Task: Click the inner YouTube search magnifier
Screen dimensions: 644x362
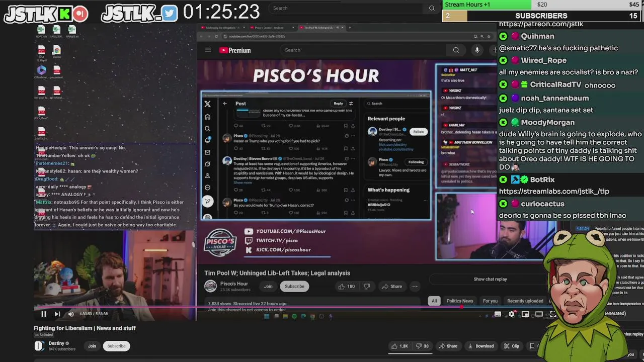Action: 456,50
